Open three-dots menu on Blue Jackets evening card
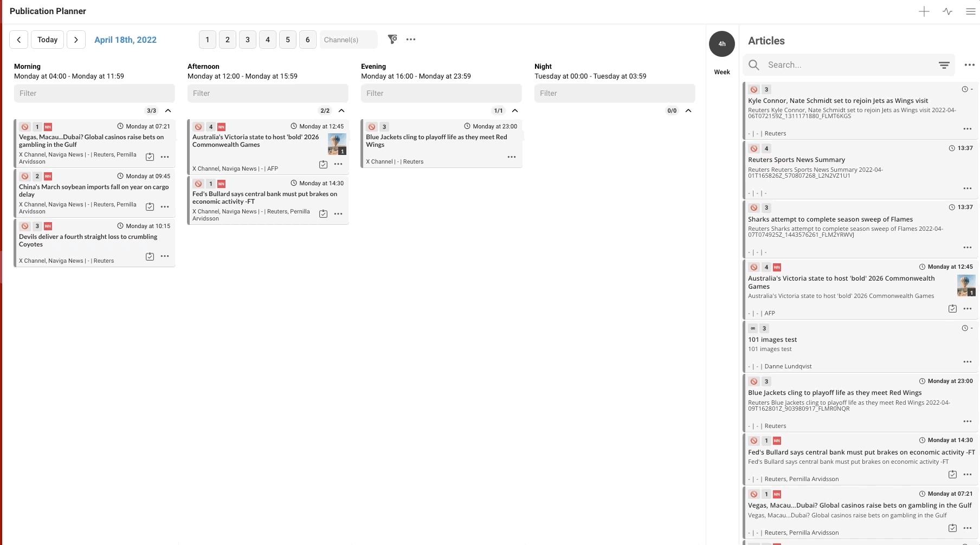 click(511, 157)
